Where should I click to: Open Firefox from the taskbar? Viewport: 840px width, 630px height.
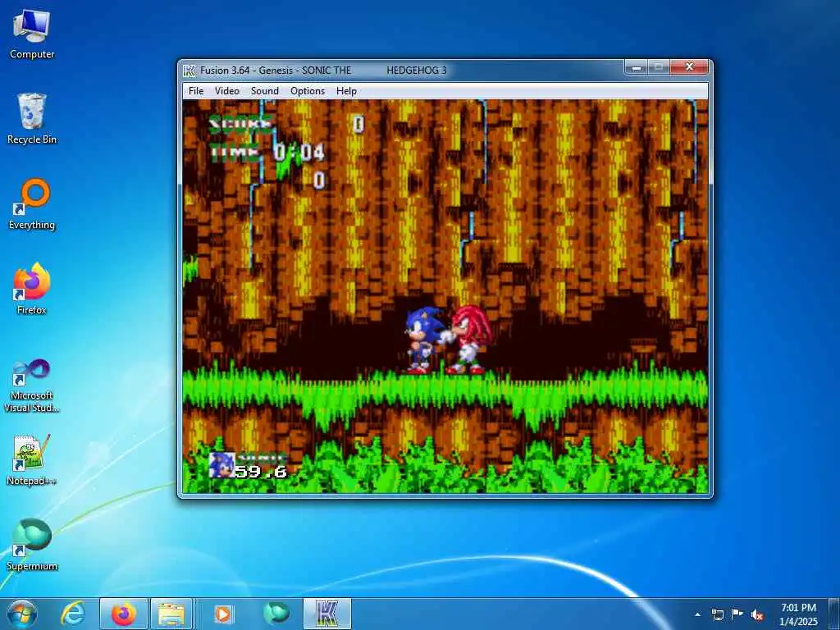[x=124, y=614]
